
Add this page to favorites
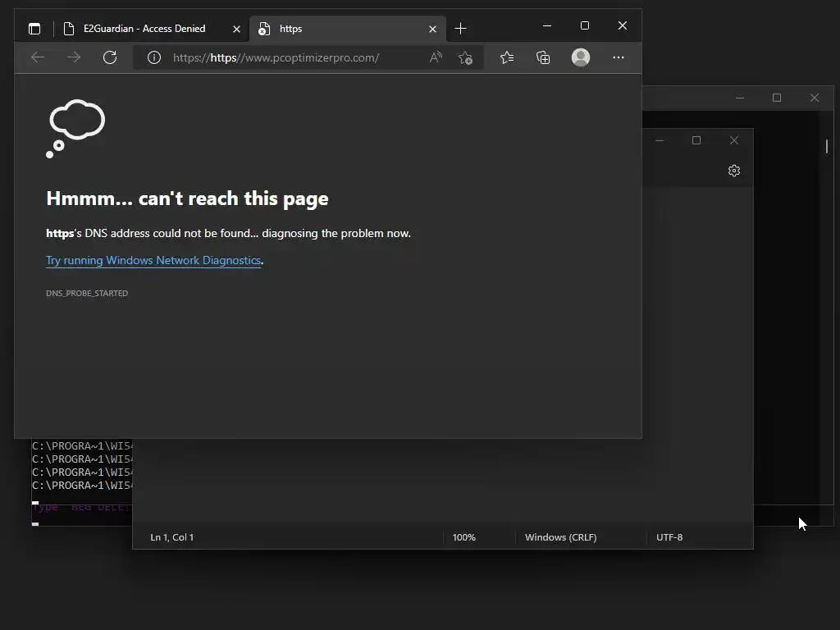click(x=465, y=57)
